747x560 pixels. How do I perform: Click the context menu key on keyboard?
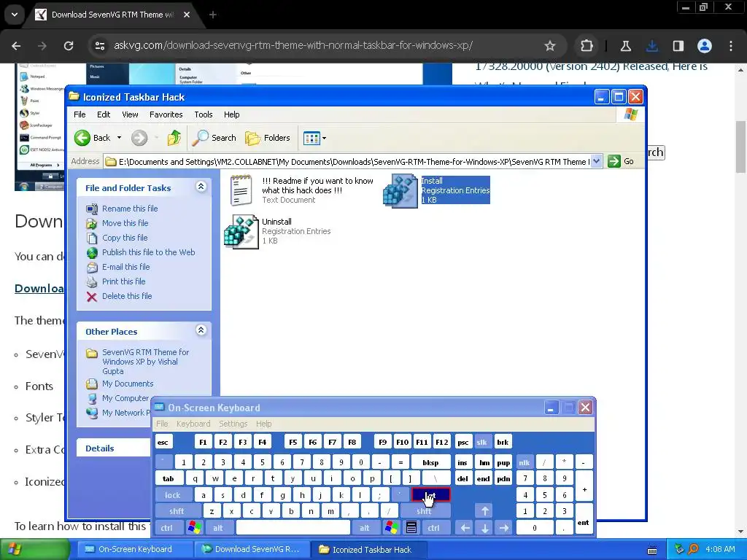point(411,528)
